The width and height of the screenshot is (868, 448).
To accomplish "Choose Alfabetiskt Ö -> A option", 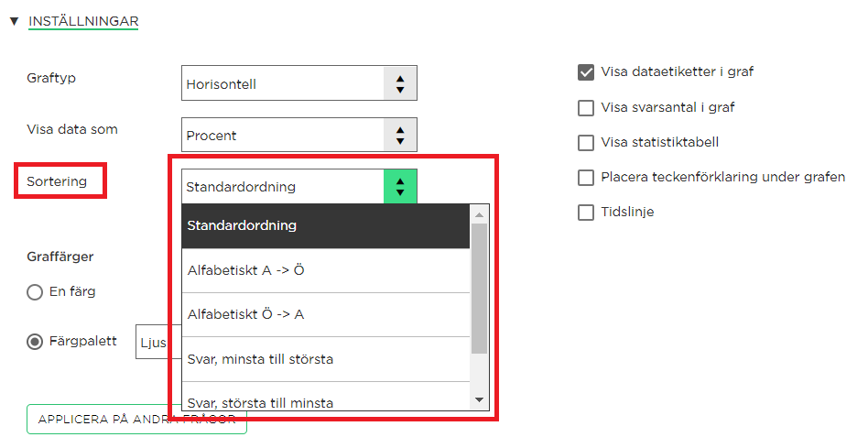I will click(326, 314).
